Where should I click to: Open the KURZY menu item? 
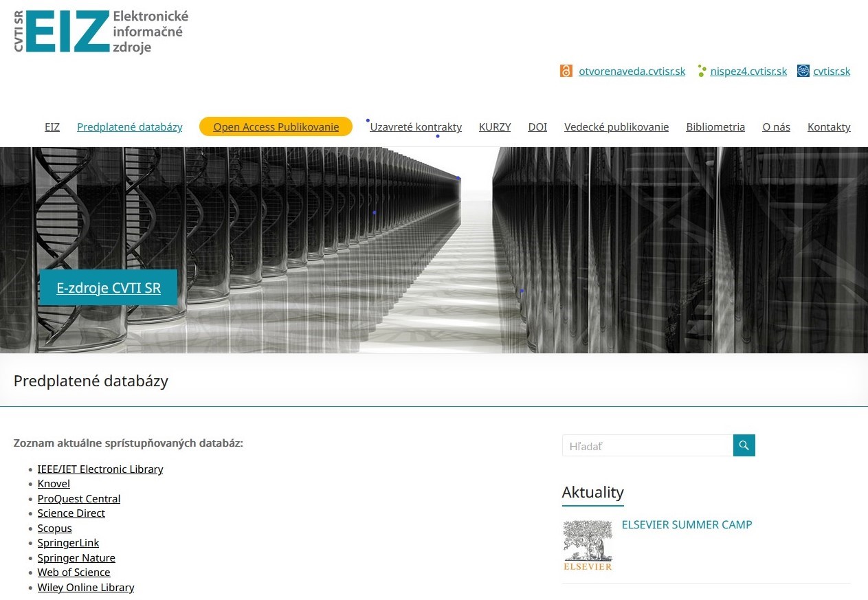(x=495, y=127)
